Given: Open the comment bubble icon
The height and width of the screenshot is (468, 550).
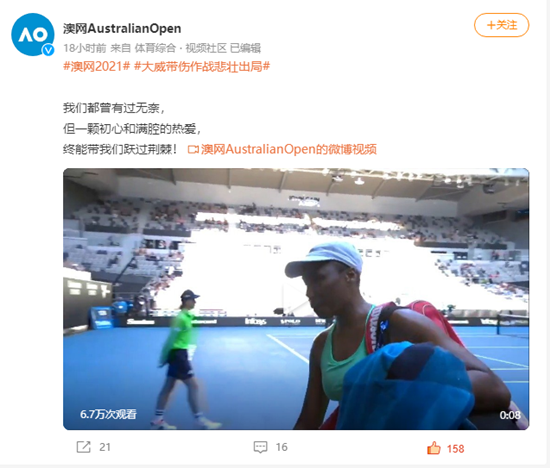Looking at the screenshot, I should pyautogui.click(x=260, y=447).
